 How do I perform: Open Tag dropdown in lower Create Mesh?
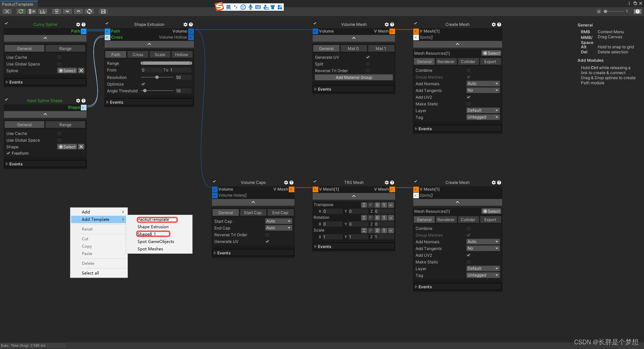pyautogui.click(x=483, y=275)
